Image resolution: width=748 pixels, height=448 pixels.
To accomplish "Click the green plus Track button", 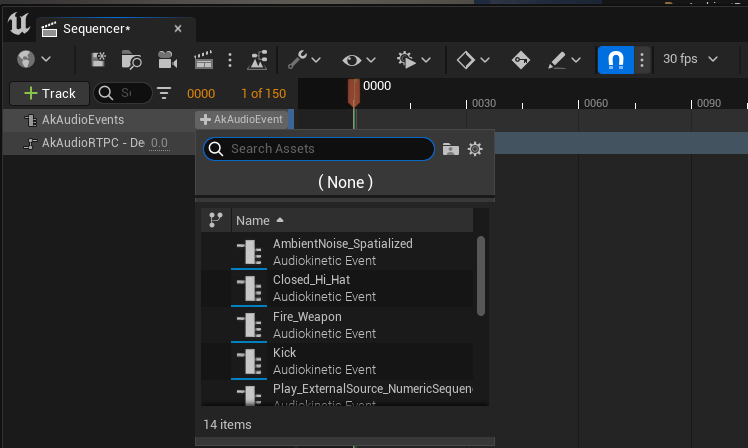I will 50,94.
